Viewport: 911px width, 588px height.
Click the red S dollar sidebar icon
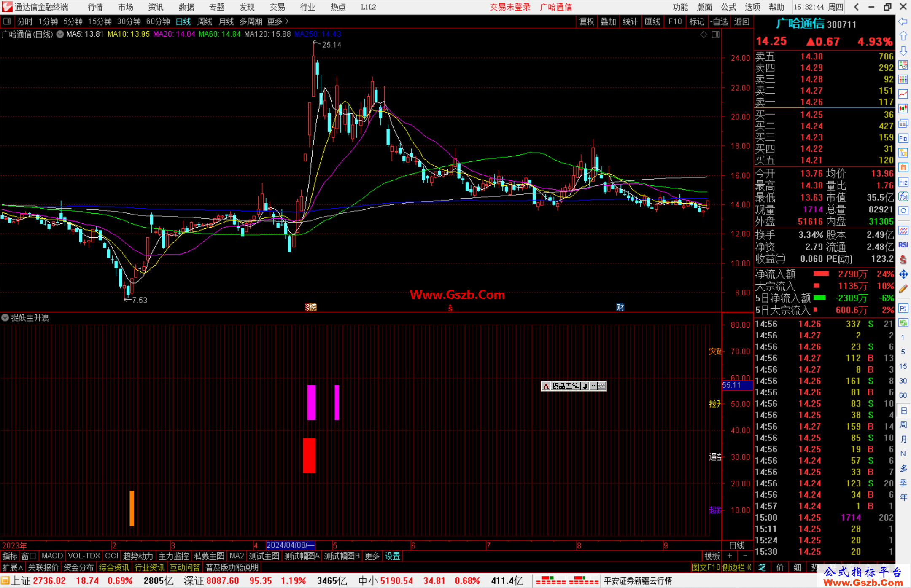tap(903, 260)
